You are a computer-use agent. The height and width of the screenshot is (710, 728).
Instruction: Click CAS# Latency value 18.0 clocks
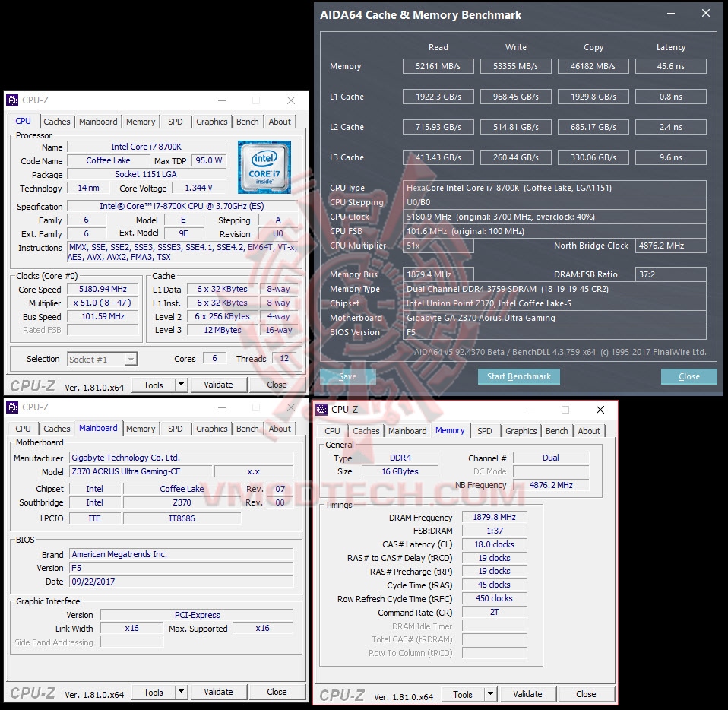pos(494,545)
